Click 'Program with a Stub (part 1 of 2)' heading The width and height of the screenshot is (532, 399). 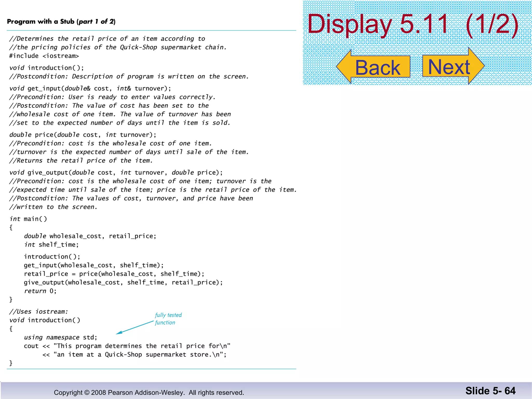[x=61, y=22]
